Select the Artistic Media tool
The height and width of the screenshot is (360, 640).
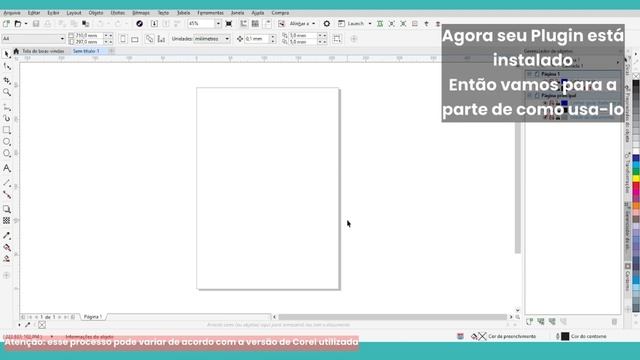click(7, 118)
